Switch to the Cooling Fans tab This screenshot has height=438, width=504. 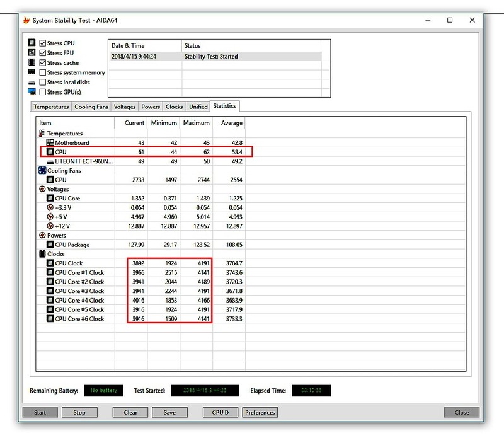click(91, 107)
